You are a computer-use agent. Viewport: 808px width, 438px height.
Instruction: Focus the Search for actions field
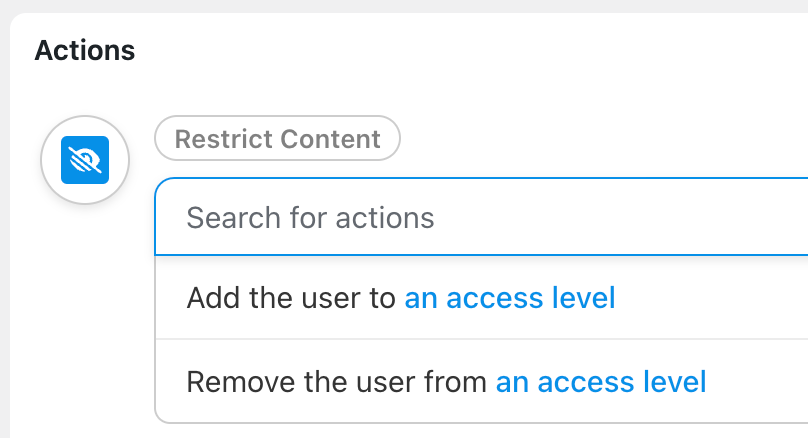(481, 217)
